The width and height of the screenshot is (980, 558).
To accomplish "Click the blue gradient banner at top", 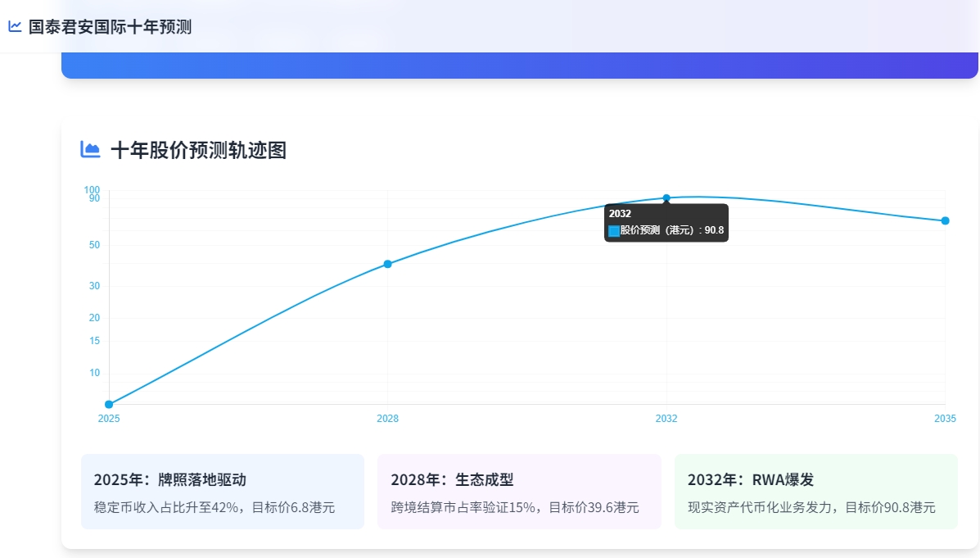I will click(519, 65).
